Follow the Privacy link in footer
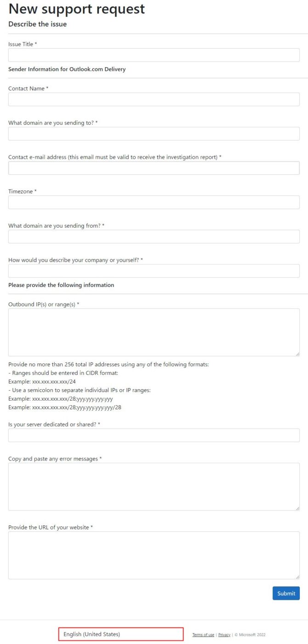 coord(224,635)
